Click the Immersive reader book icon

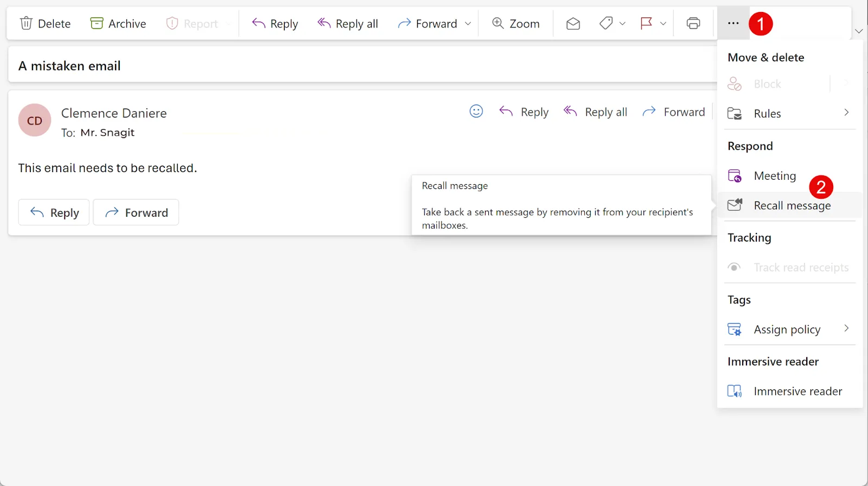(x=735, y=391)
